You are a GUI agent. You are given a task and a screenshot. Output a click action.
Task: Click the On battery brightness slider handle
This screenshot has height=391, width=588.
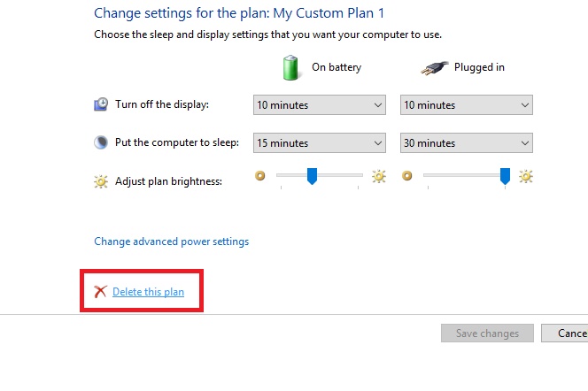click(x=312, y=176)
